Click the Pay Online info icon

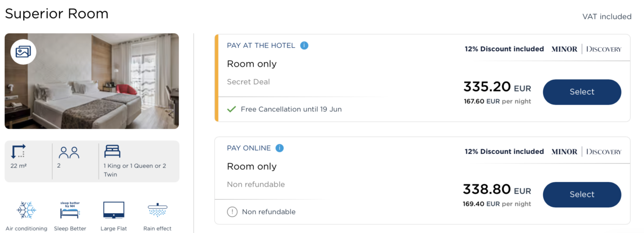click(x=280, y=148)
